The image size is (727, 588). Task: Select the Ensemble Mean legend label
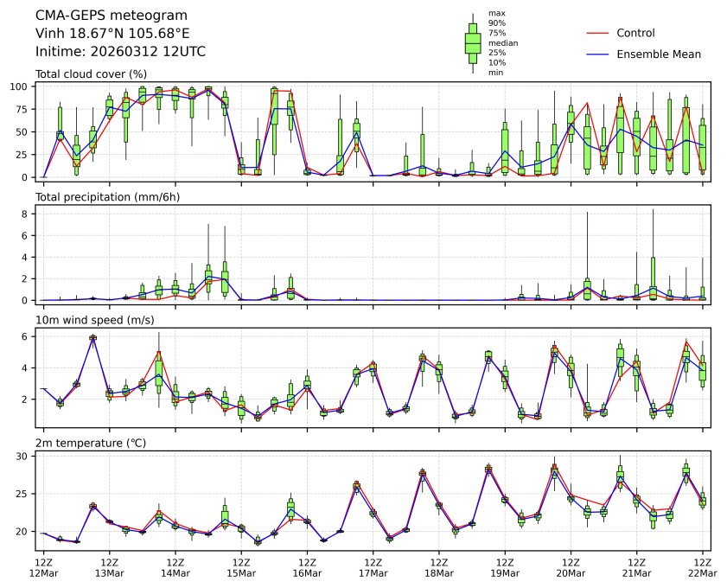659,54
